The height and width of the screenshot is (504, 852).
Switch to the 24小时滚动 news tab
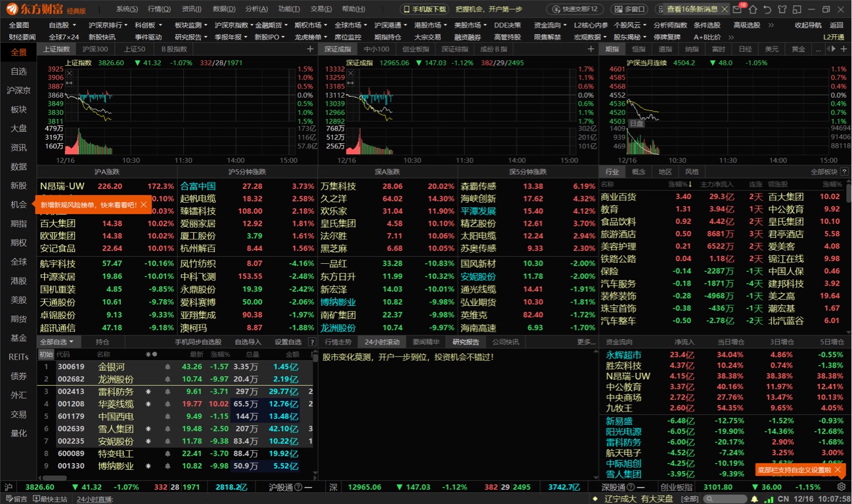(382, 342)
